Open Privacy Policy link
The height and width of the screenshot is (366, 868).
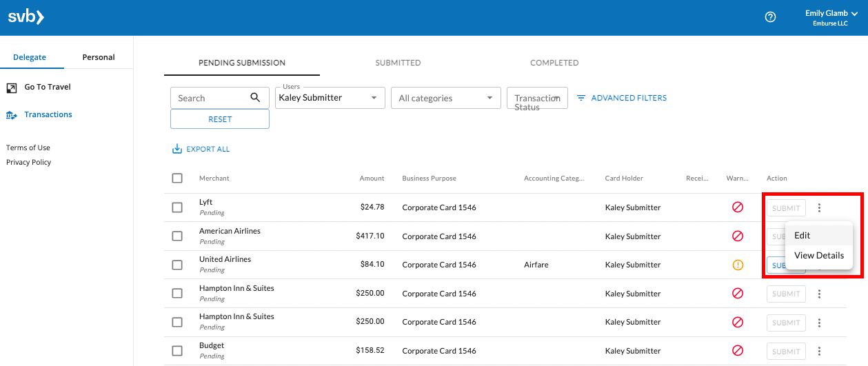tap(29, 162)
